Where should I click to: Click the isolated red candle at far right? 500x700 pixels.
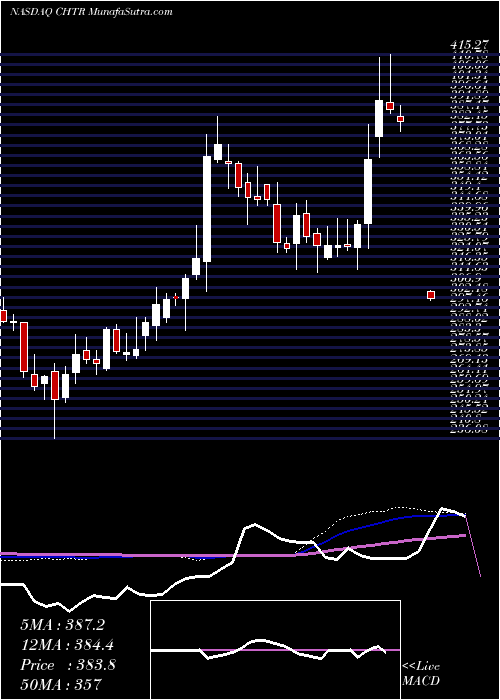coord(431,295)
